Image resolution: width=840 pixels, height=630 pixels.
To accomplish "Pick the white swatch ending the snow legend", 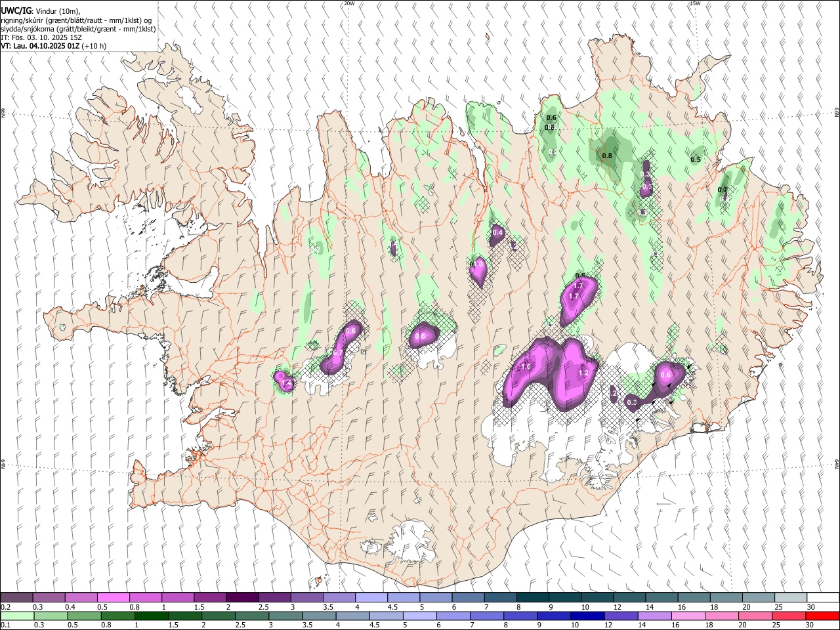I will 823,597.
